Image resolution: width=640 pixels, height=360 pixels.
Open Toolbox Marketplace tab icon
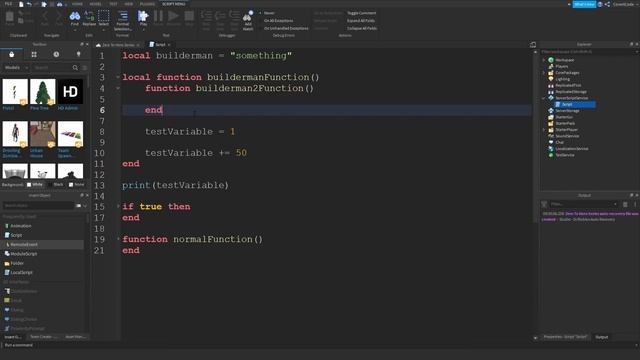[11, 54]
